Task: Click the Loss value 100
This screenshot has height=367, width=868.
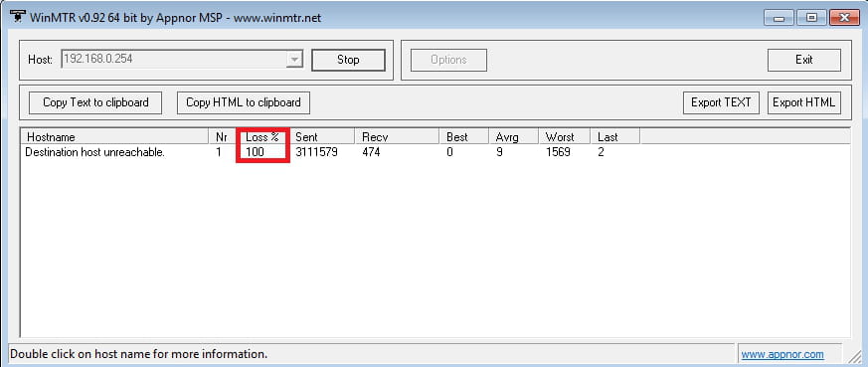Action: tap(256, 152)
